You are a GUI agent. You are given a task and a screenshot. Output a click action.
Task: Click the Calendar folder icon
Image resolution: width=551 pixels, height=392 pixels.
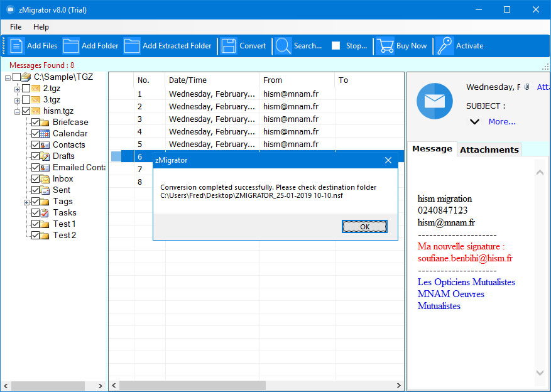(45, 133)
